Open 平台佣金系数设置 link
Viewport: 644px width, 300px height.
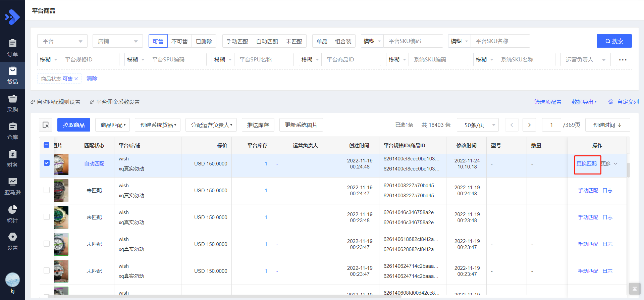click(115, 102)
